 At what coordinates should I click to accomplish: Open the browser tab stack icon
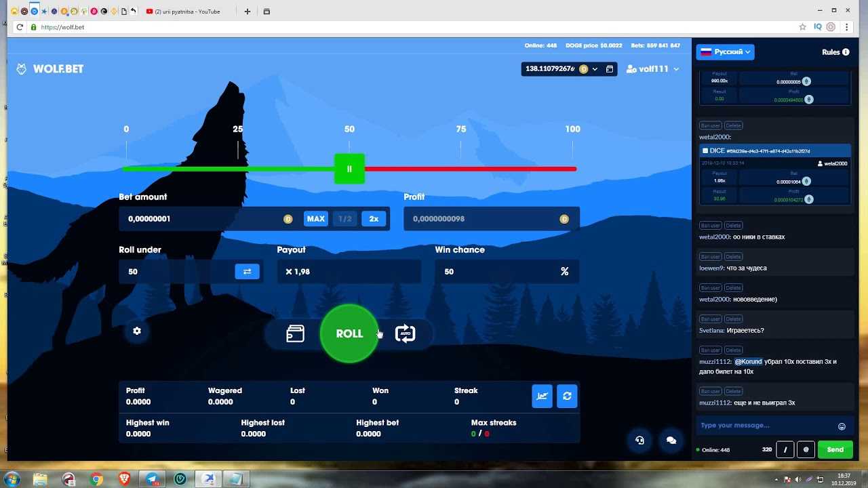point(267,12)
